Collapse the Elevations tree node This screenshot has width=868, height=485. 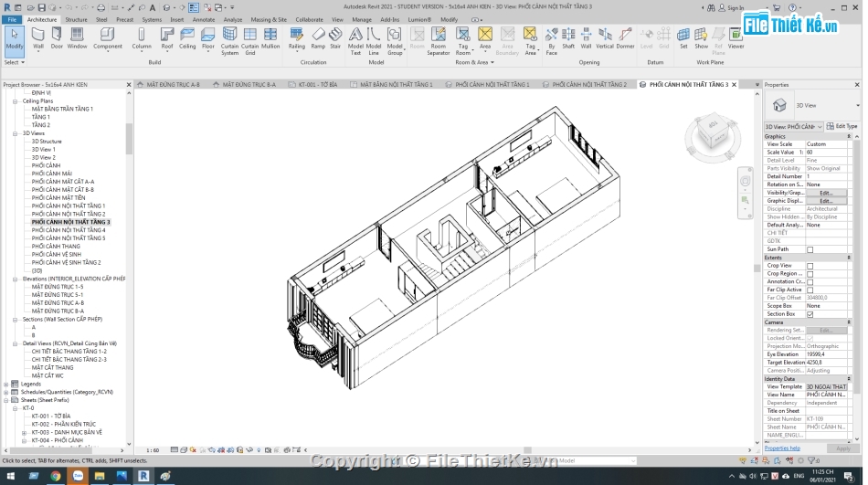coord(15,279)
